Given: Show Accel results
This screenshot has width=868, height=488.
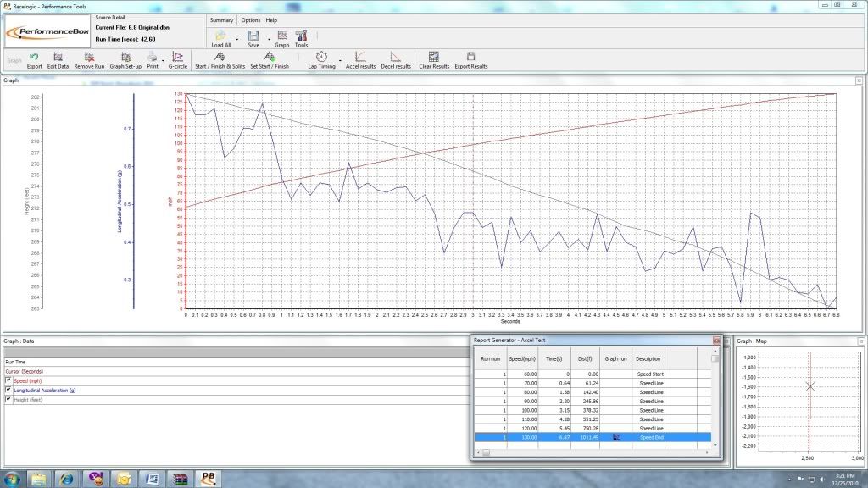Looking at the screenshot, I should (x=360, y=57).
